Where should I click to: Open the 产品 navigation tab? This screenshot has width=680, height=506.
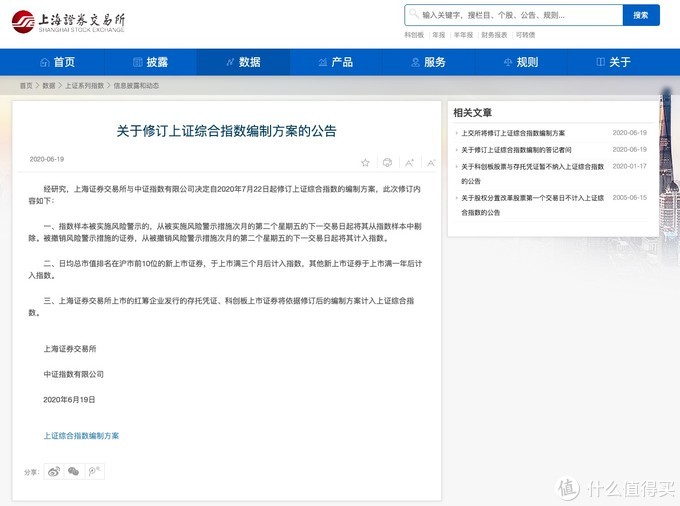336,62
